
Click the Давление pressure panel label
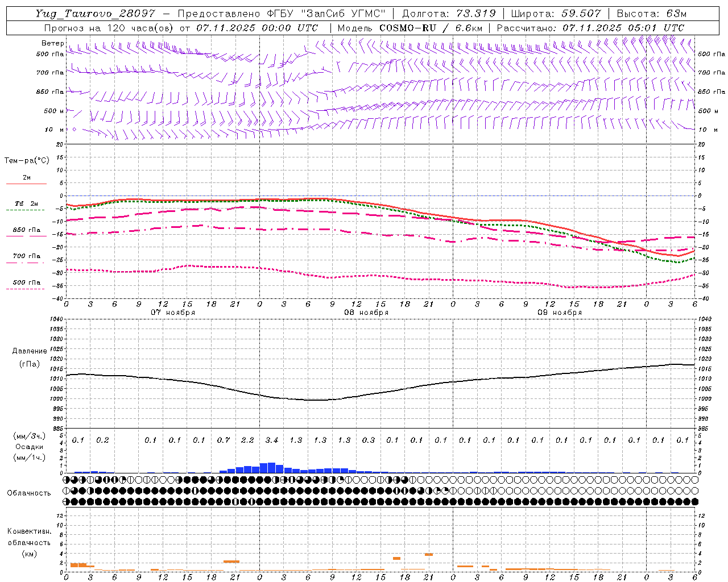(30, 351)
